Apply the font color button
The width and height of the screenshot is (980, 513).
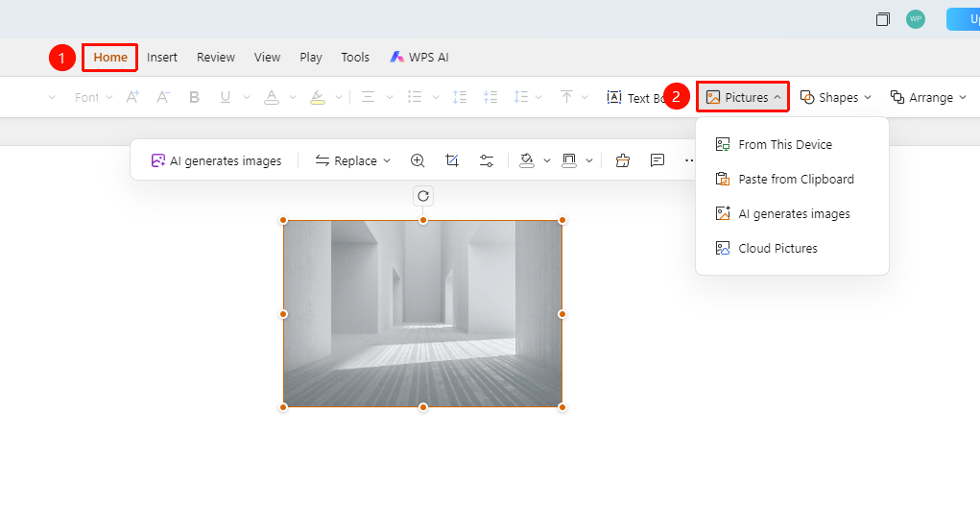pos(272,97)
